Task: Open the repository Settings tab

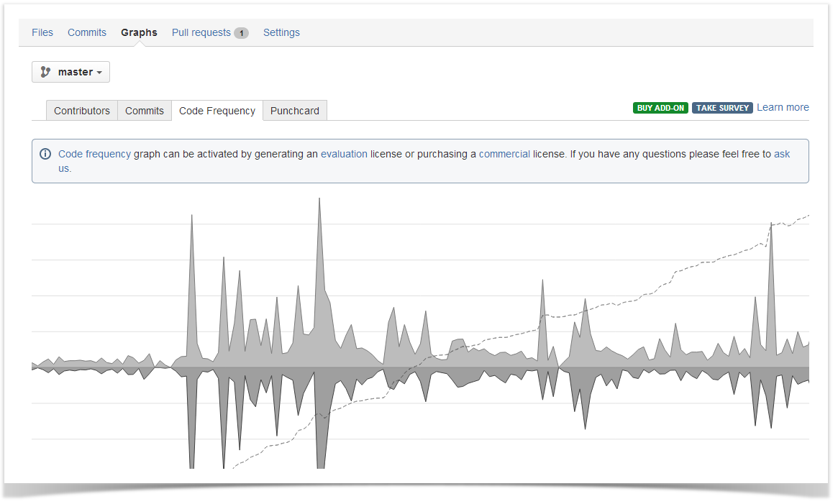Action: point(281,32)
